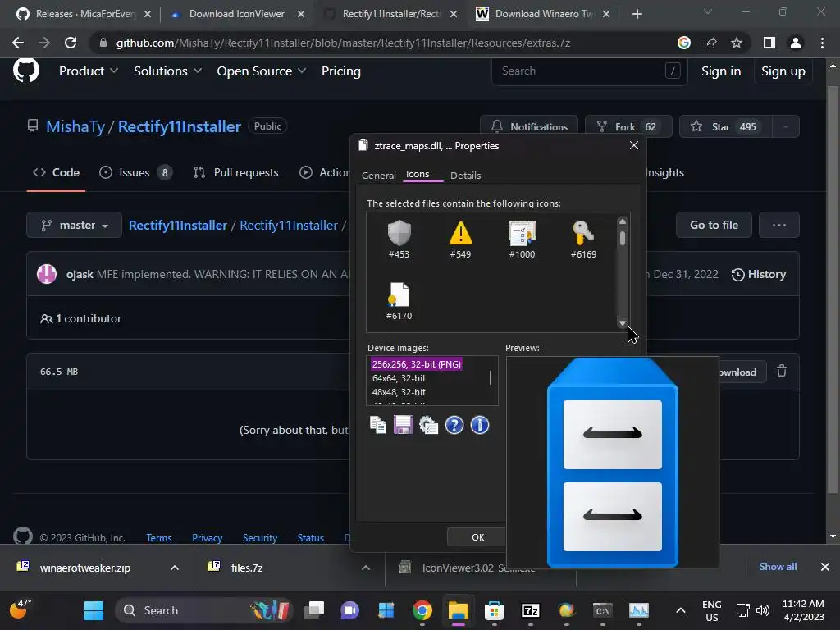Image resolution: width=840 pixels, height=630 pixels.
Task: Switch to Download IconViewer browser tab
Action: click(237, 14)
